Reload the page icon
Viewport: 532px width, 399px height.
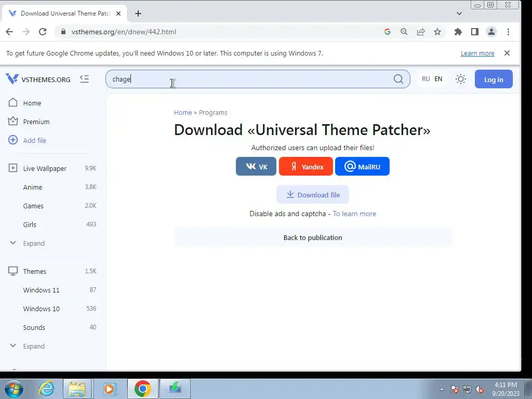pyautogui.click(x=43, y=32)
